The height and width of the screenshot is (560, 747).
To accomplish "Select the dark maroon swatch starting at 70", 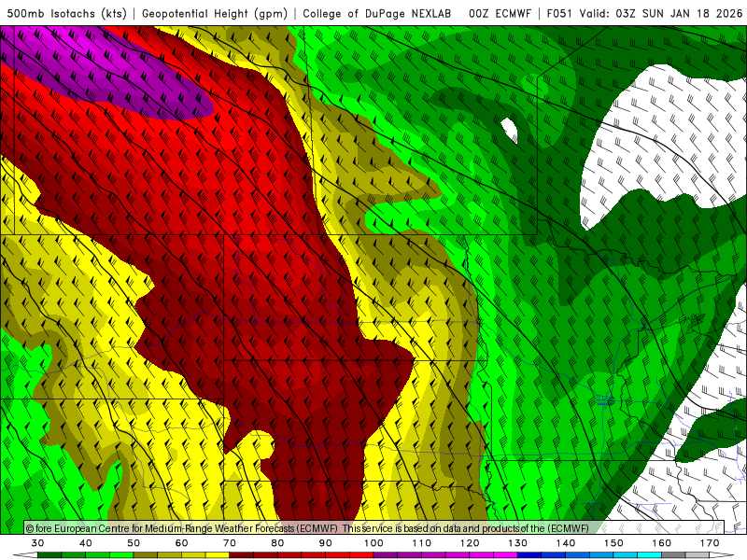I will tap(242, 555).
